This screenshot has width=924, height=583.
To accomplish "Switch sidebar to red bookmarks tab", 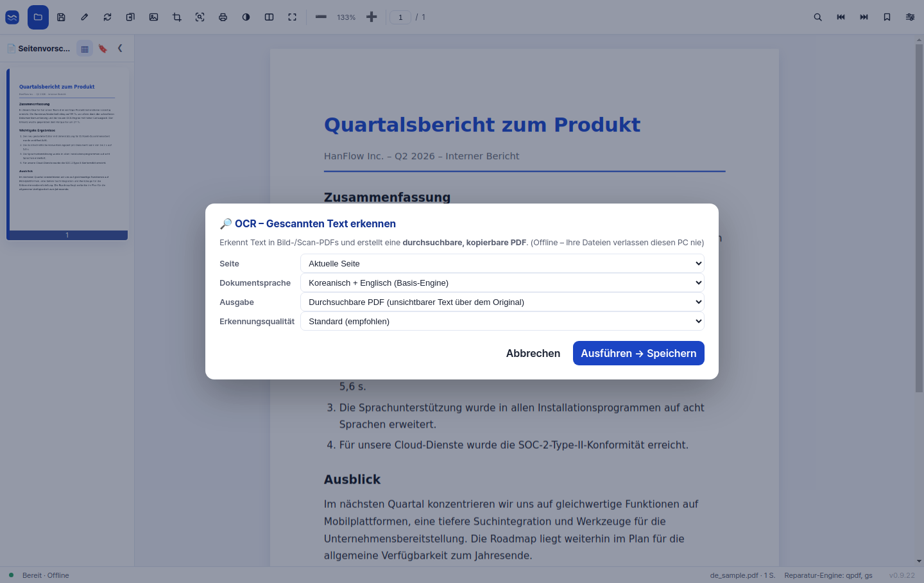I will [x=103, y=48].
